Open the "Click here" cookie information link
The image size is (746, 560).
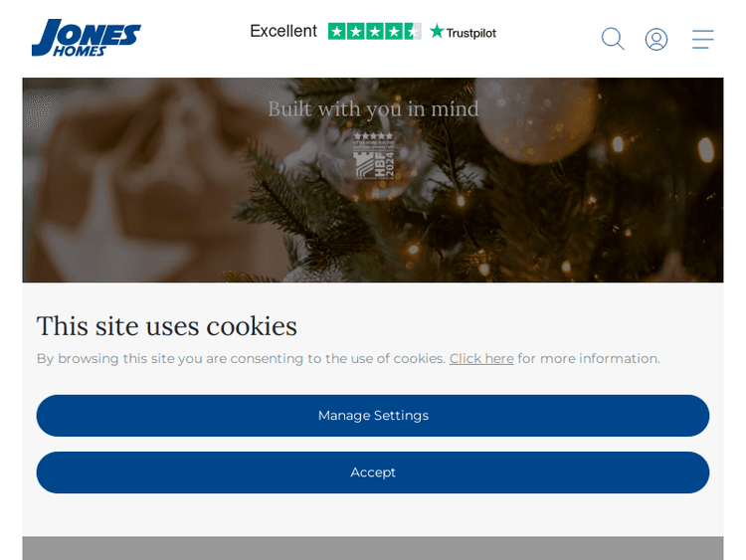(x=481, y=359)
